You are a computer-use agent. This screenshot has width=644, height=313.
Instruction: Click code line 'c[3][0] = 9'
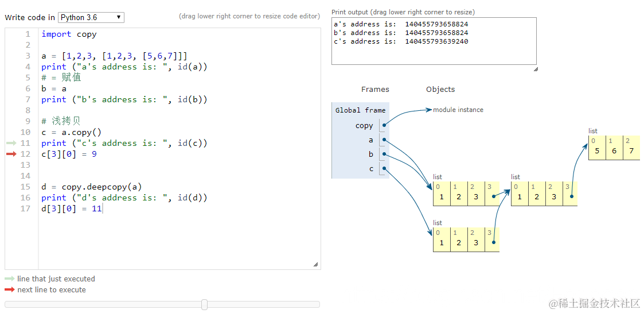point(69,154)
